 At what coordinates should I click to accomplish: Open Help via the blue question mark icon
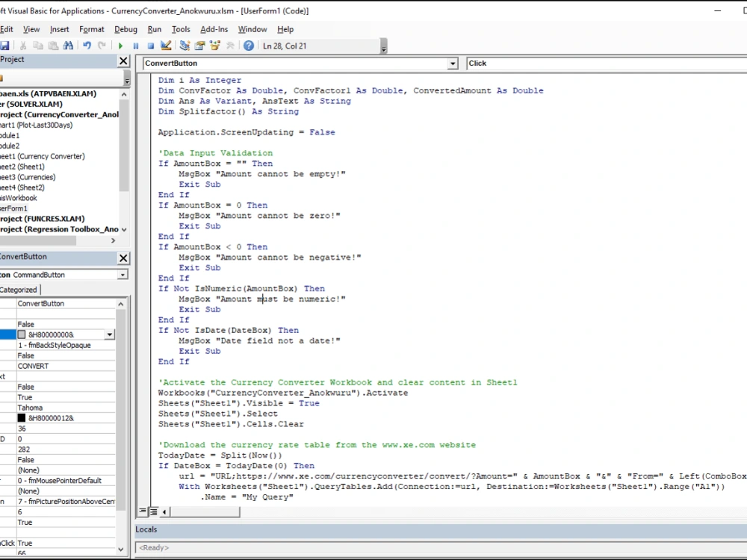249,46
